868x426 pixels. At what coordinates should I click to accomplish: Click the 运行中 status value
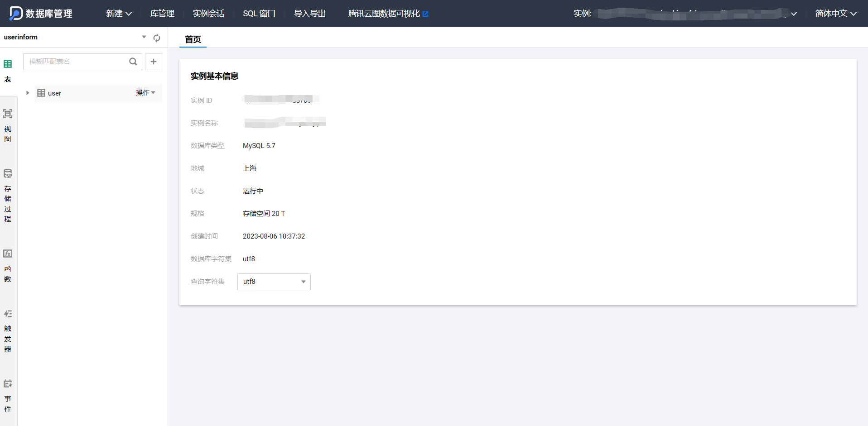[253, 191]
